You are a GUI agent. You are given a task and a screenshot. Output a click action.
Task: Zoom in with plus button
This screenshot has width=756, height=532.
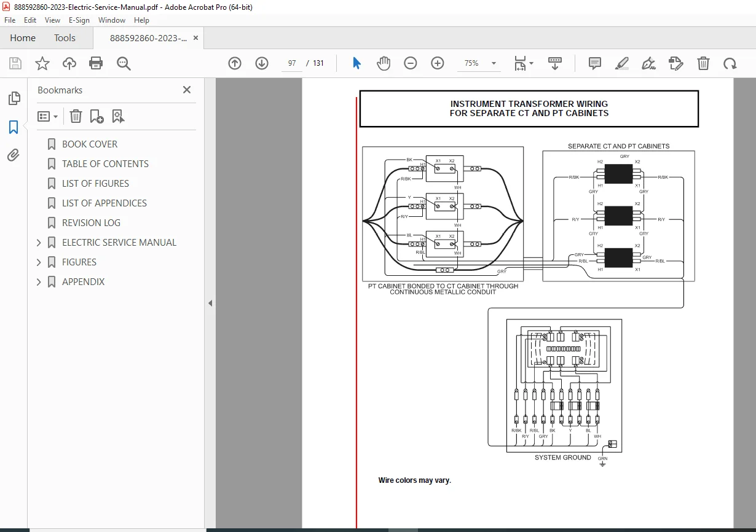click(438, 63)
